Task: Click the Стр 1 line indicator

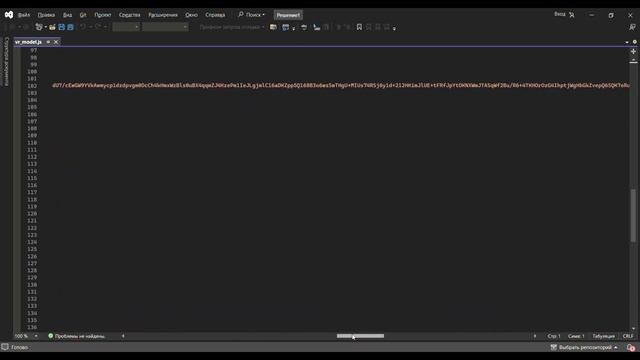Action: pos(554,336)
